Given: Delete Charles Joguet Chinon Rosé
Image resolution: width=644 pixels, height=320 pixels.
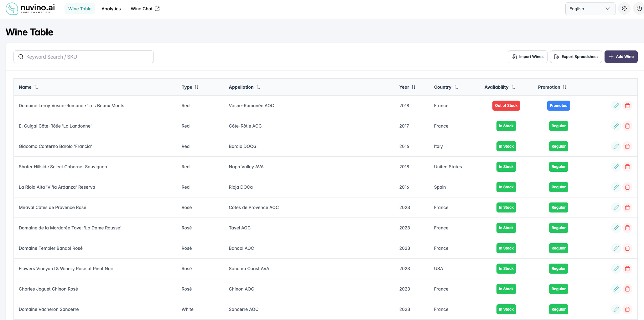Looking at the screenshot, I should click(627, 289).
